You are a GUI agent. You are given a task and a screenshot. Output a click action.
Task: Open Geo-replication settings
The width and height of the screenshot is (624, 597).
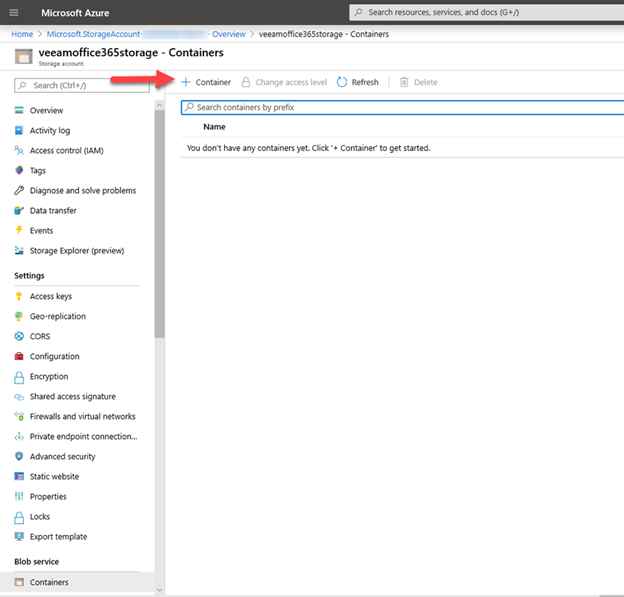pyautogui.click(x=58, y=316)
